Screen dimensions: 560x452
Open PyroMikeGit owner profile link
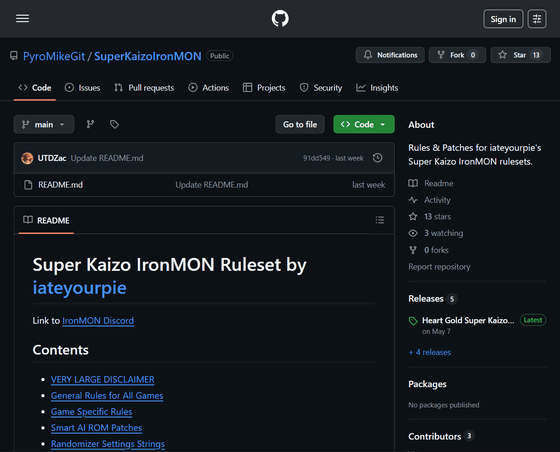54,56
